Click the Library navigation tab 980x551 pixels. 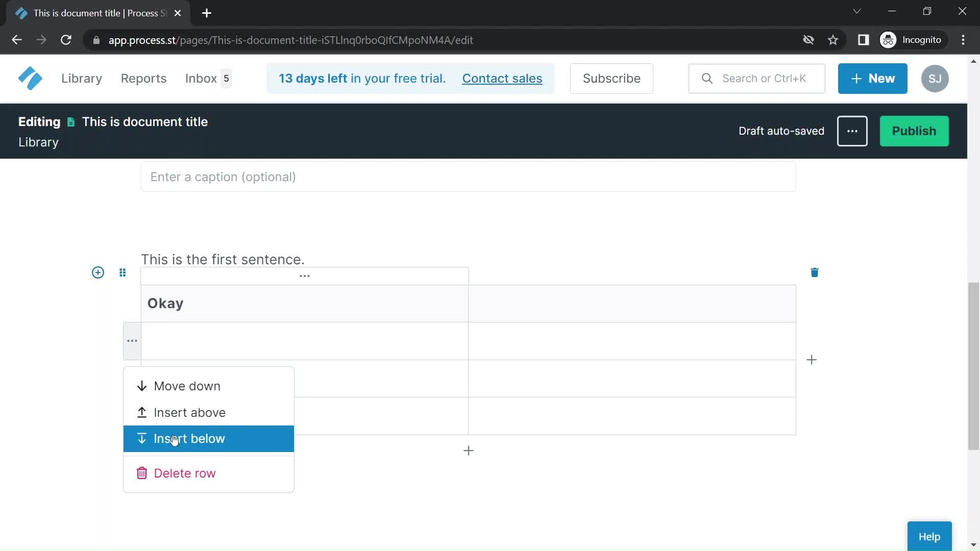(x=82, y=79)
